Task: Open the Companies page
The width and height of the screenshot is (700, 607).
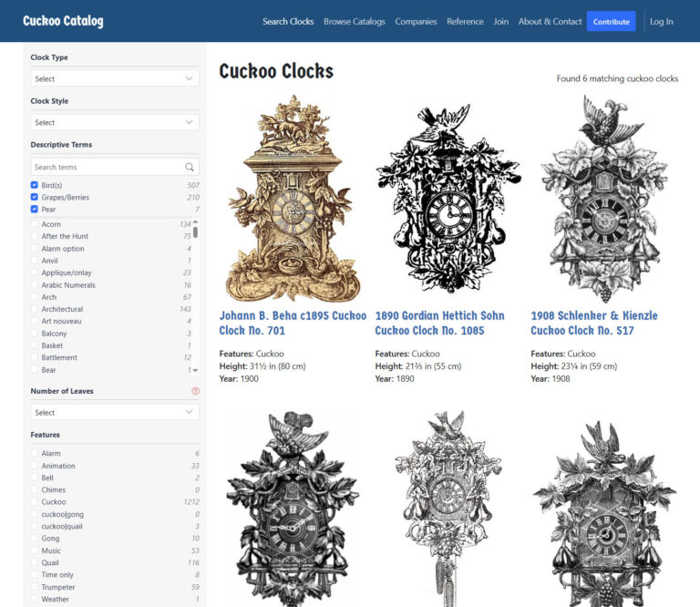Action: [416, 22]
